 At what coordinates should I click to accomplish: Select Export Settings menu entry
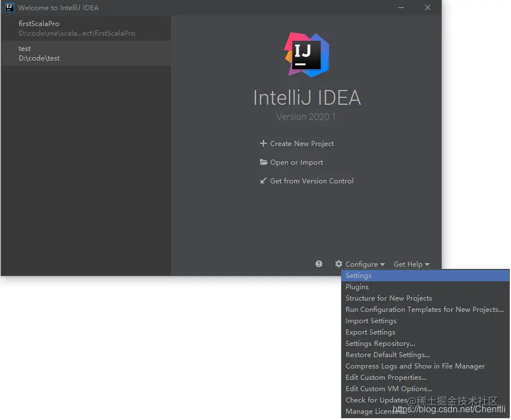(x=425, y=332)
